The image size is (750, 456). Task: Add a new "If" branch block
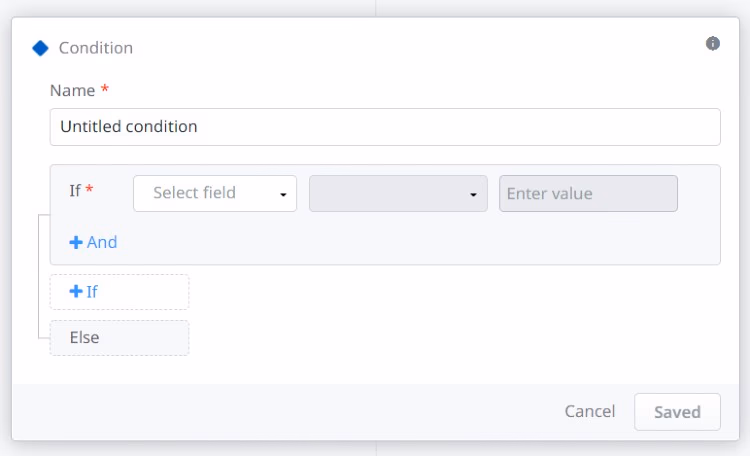pyautogui.click(x=119, y=292)
